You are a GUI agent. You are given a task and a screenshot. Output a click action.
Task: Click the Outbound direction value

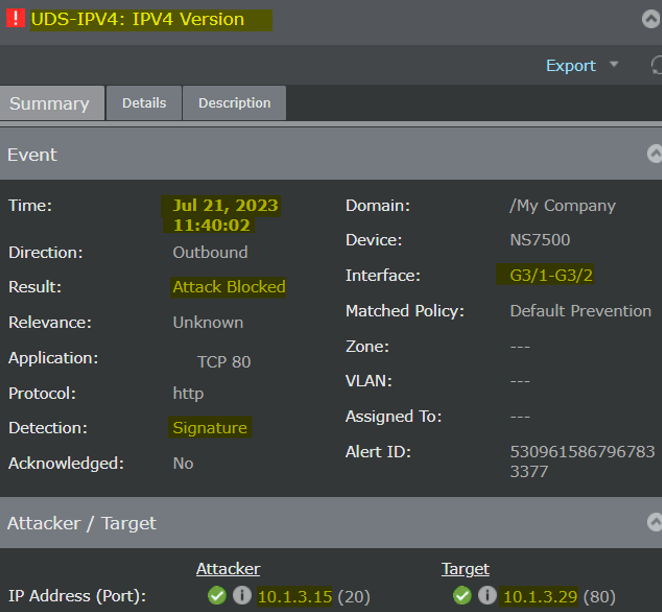point(210,252)
